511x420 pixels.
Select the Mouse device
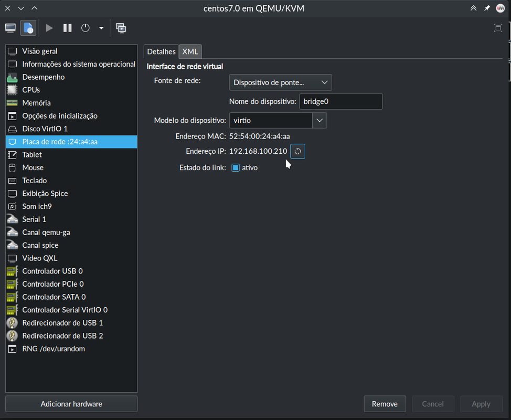click(71, 167)
